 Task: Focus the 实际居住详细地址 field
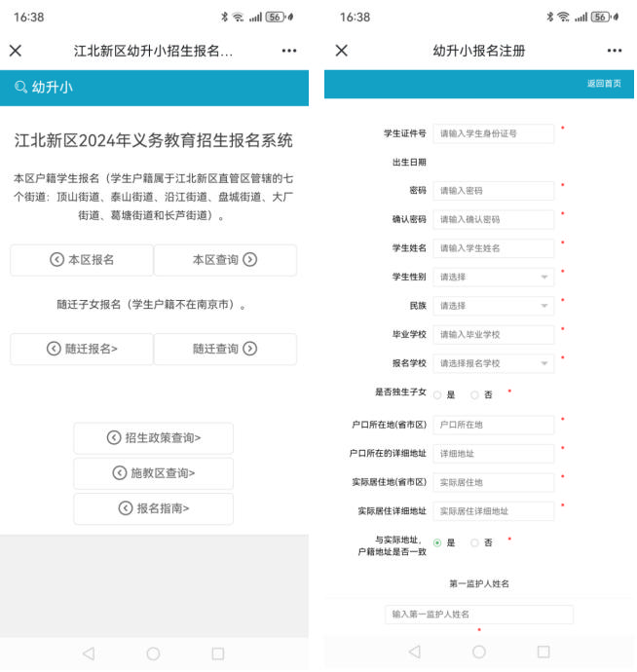point(494,511)
